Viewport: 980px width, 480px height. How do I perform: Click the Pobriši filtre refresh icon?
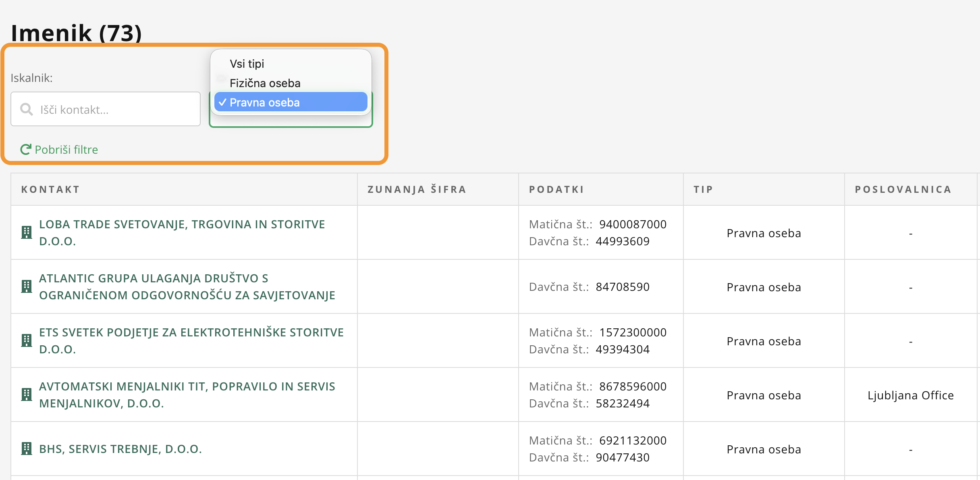pos(26,150)
